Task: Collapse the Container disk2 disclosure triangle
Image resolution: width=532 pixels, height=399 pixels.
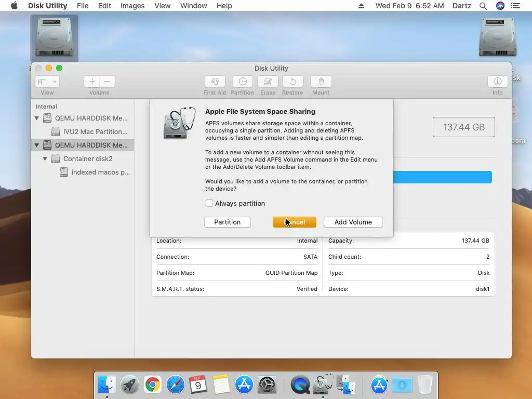Action: tap(45, 159)
